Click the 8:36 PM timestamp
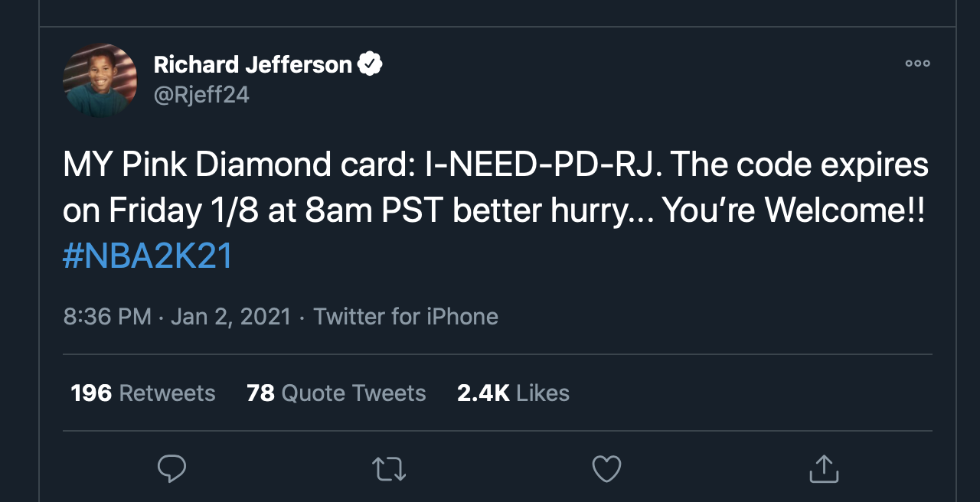This screenshot has height=502, width=980. [107, 317]
